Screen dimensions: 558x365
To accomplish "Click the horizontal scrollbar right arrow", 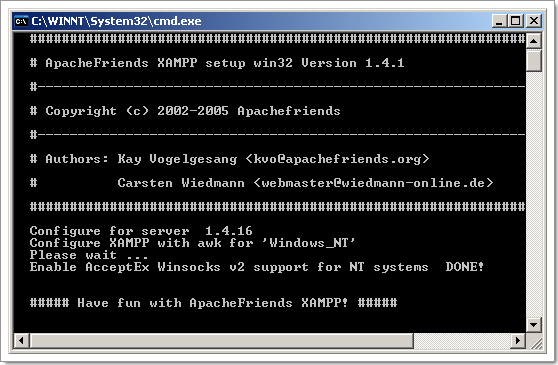I will point(518,340).
